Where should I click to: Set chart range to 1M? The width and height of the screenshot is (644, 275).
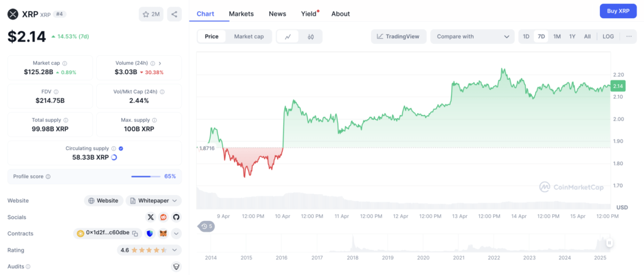[x=557, y=36]
